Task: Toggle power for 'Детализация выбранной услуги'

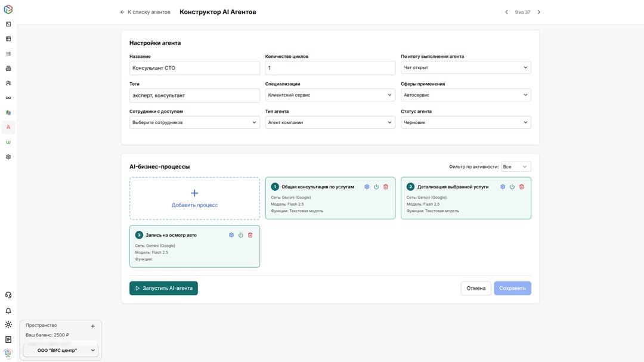Action: point(512,187)
